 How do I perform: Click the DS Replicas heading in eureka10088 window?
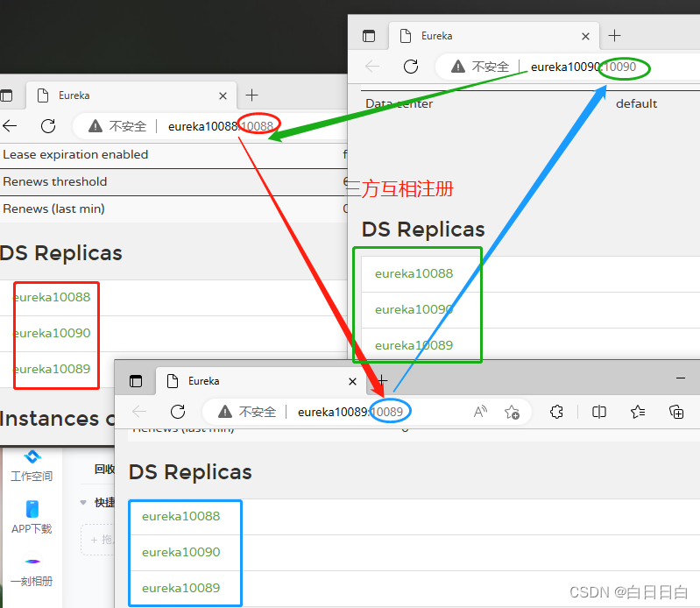[x=61, y=253]
